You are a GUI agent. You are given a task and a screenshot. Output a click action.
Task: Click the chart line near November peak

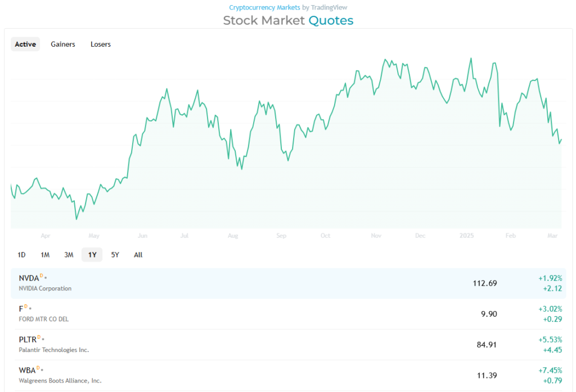[x=386, y=60]
